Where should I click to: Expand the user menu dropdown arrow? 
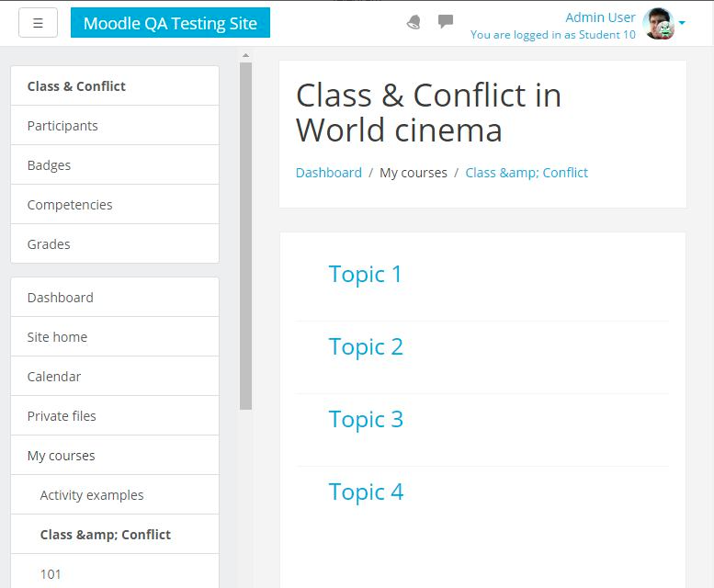coord(682,22)
